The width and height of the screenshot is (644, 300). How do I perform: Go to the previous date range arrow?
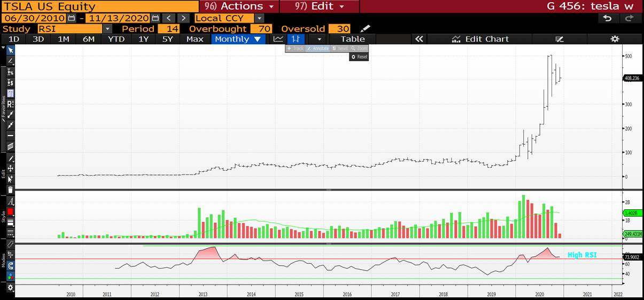[168, 18]
